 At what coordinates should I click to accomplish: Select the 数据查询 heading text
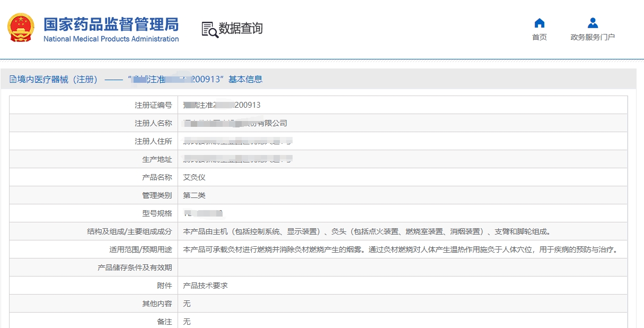241,28
